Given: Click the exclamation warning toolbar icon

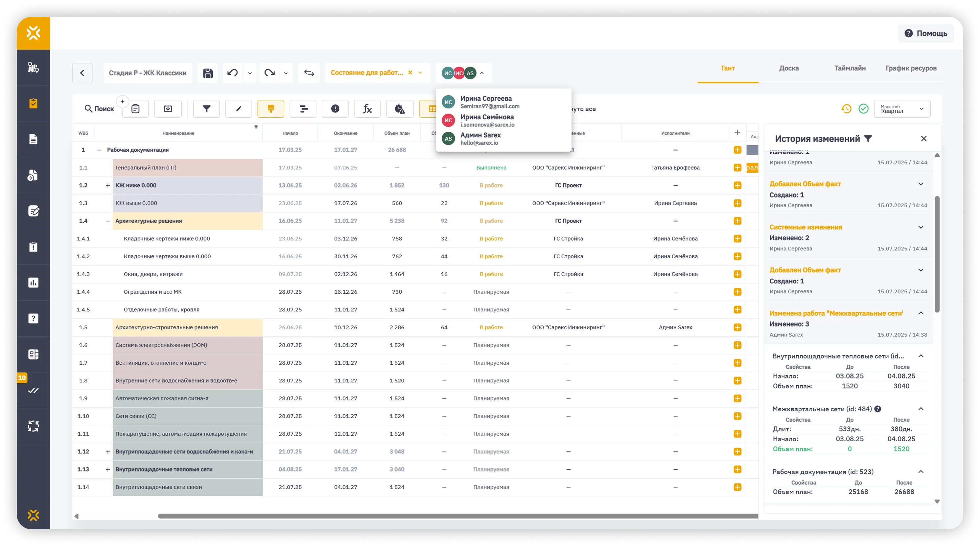Looking at the screenshot, I should tap(335, 109).
